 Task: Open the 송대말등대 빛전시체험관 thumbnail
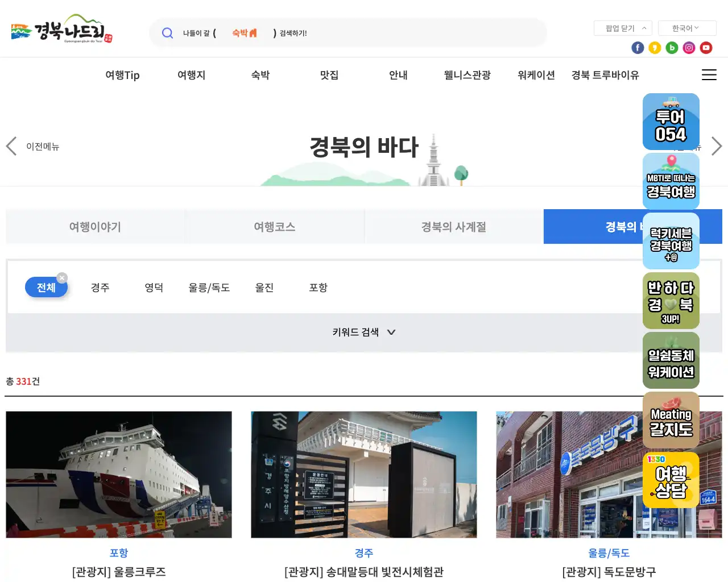click(364, 475)
